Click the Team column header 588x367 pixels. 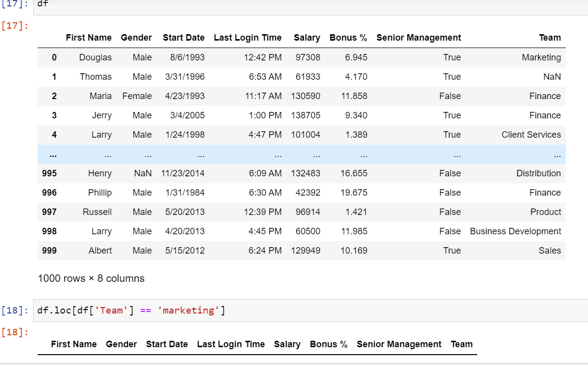[549, 37]
